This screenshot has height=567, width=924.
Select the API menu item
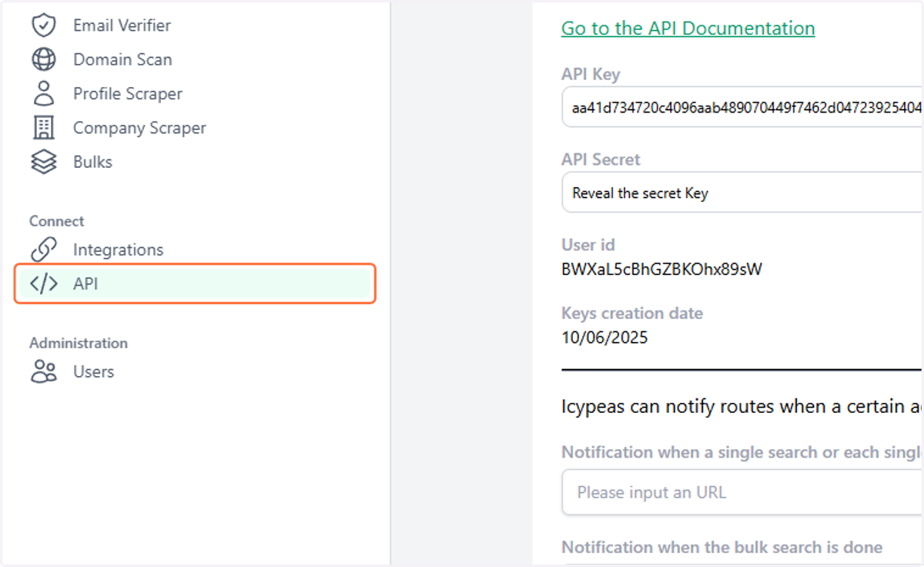click(x=195, y=283)
